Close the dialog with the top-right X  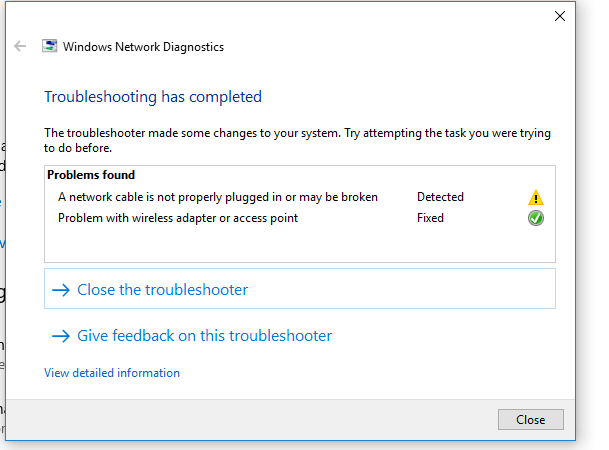[559, 16]
